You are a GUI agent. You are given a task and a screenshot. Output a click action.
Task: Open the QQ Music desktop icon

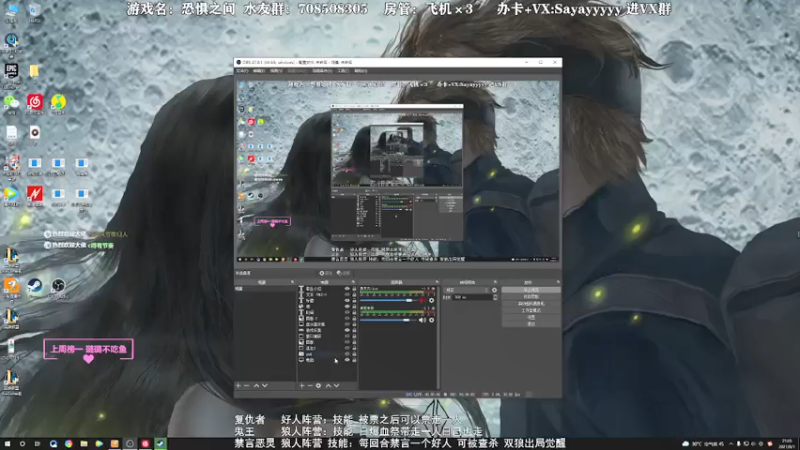[x=58, y=102]
